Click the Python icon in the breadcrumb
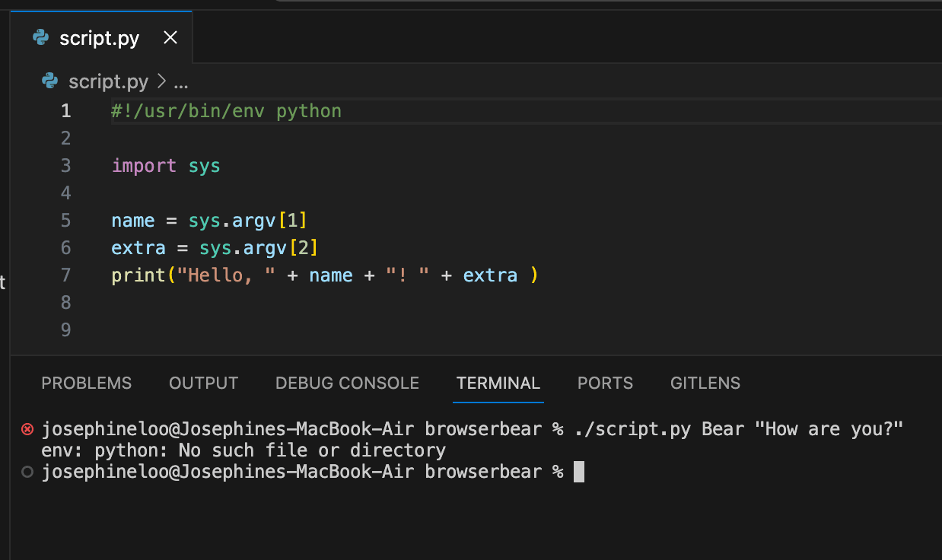 [x=50, y=81]
